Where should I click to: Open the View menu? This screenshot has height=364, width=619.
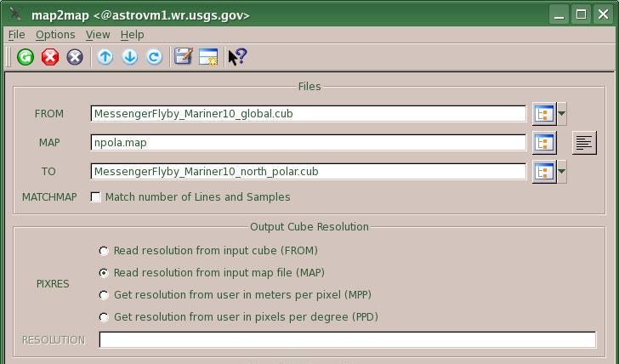(x=98, y=35)
